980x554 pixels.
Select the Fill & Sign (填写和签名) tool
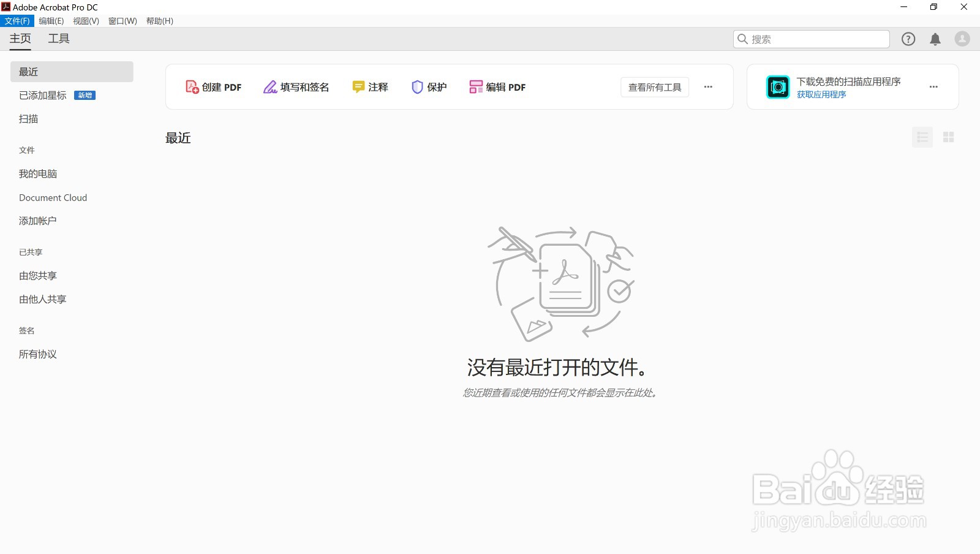coord(296,87)
